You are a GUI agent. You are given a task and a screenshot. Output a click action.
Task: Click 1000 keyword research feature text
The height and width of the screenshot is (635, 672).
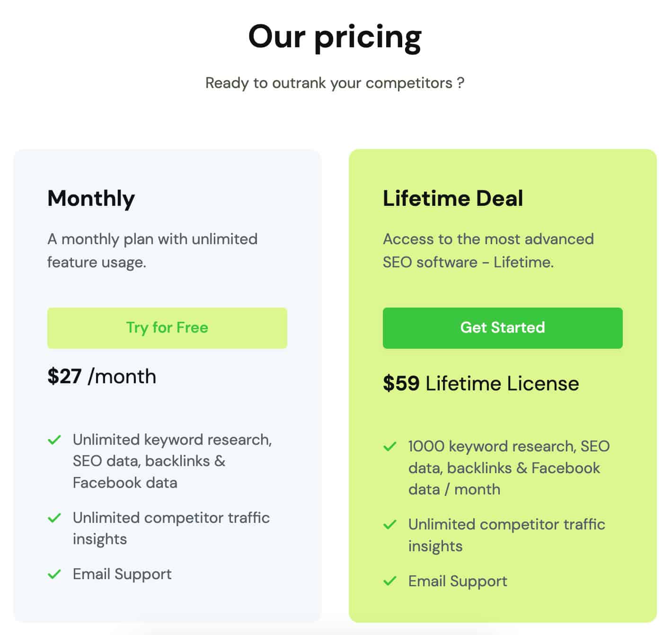point(509,467)
